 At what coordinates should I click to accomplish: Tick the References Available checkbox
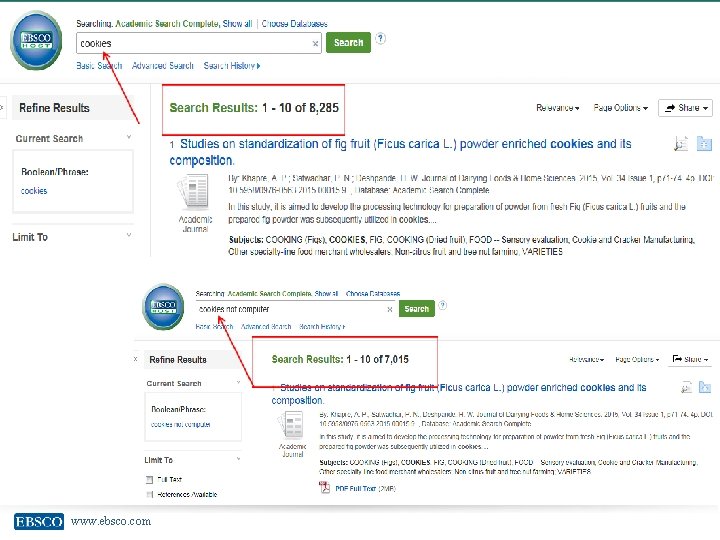click(149, 495)
